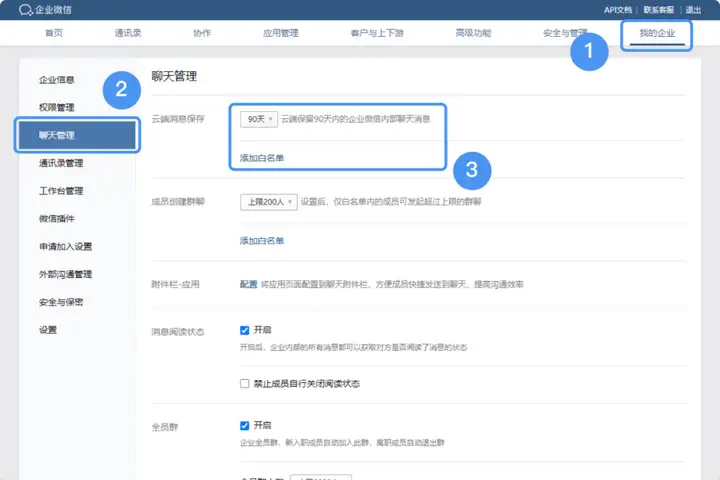Viewport: 720px width, 480px height.
Task: Go to the 应用管理 tab
Action: click(x=280, y=33)
